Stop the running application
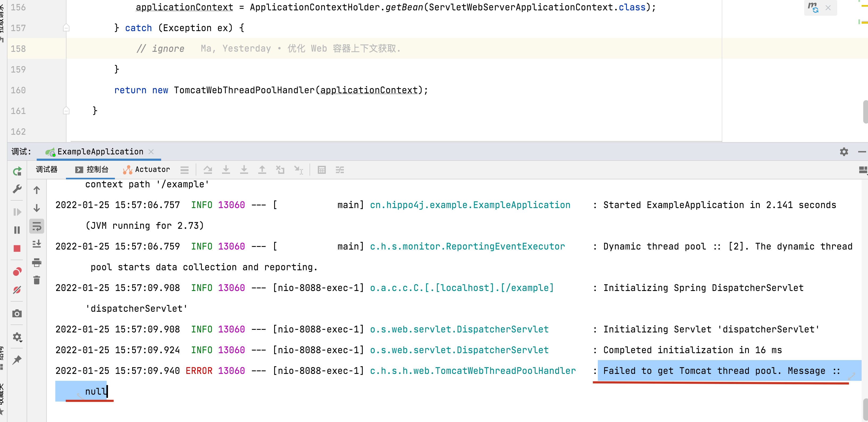This screenshot has height=422, width=868. pos(17,248)
